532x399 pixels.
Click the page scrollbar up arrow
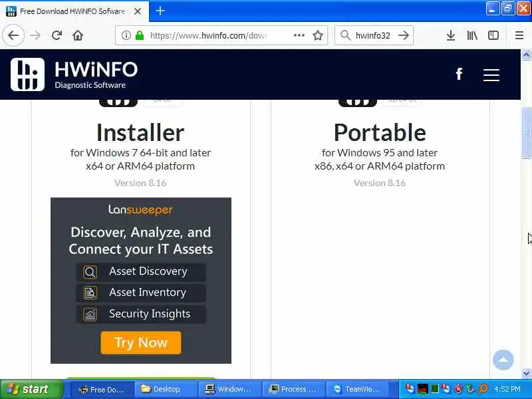(526, 55)
